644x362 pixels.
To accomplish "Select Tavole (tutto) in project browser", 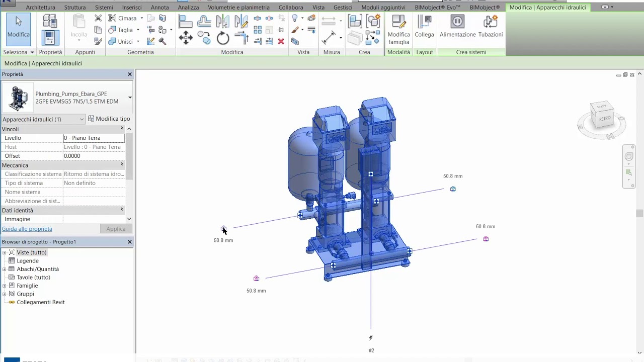I will [33, 277].
